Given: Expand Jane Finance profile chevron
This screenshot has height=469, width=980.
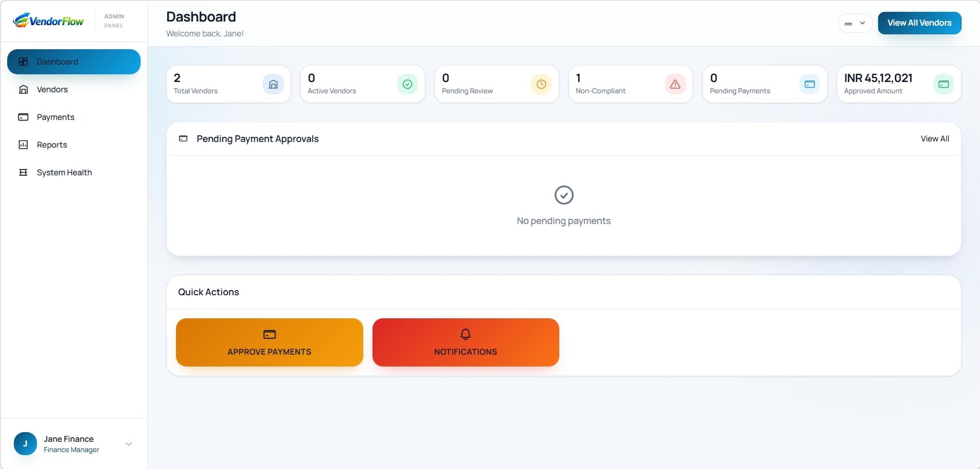Looking at the screenshot, I should tap(128, 444).
